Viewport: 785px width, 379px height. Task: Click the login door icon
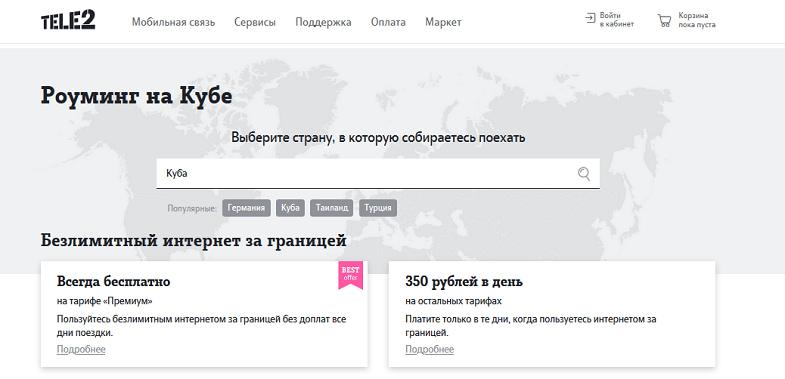point(590,19)
